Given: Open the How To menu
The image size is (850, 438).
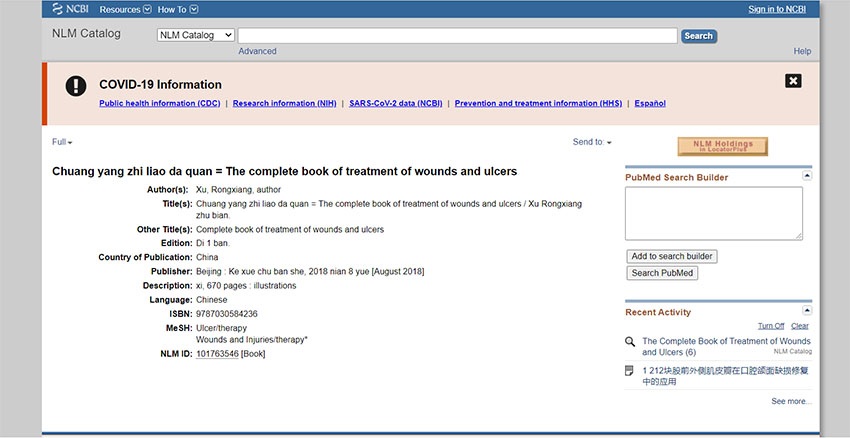Looking at the screenshot, I should [x=178, y=9].
